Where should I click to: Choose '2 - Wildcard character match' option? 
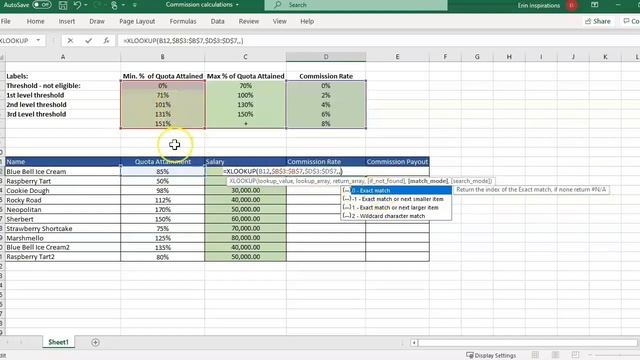pos(397,216)
